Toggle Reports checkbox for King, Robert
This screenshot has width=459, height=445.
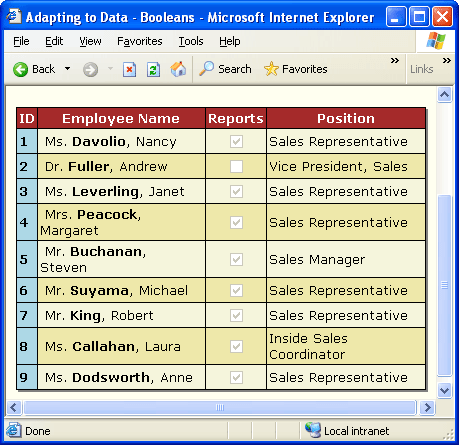[236, 315]
